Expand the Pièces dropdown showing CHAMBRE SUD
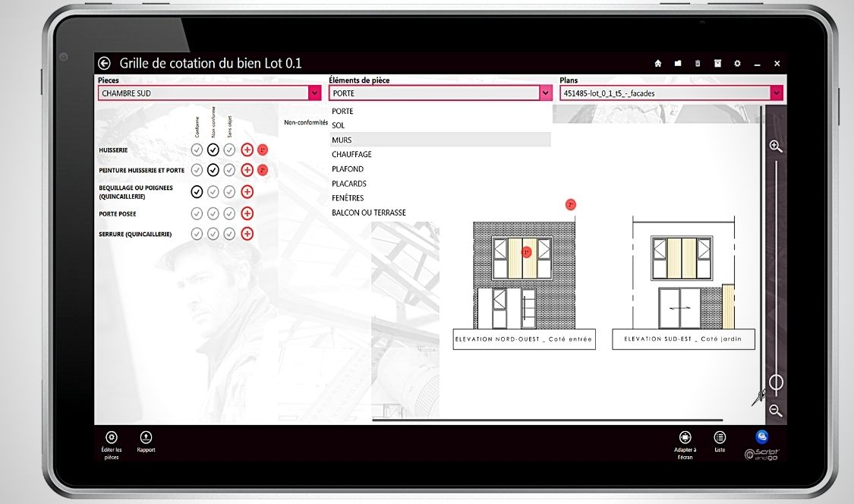 [314, 93]
